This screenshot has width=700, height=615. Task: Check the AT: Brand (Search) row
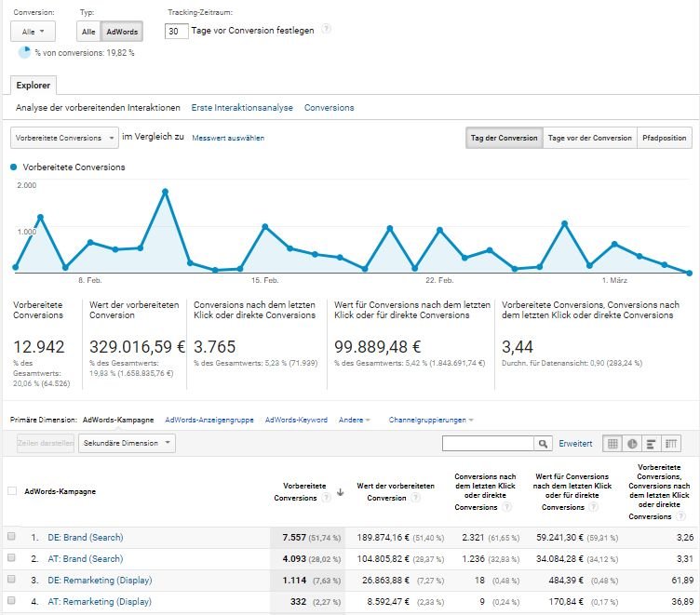point(11,557)
